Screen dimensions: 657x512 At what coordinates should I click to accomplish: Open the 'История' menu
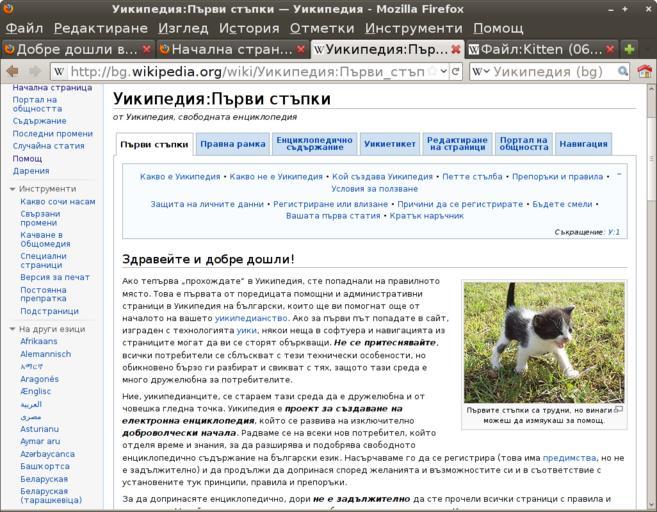249,28
